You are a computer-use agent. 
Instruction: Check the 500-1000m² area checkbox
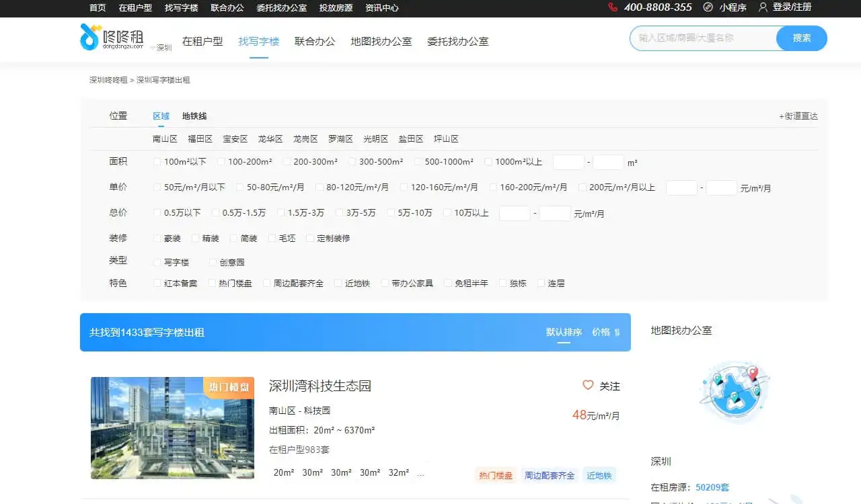coord(418,162)
